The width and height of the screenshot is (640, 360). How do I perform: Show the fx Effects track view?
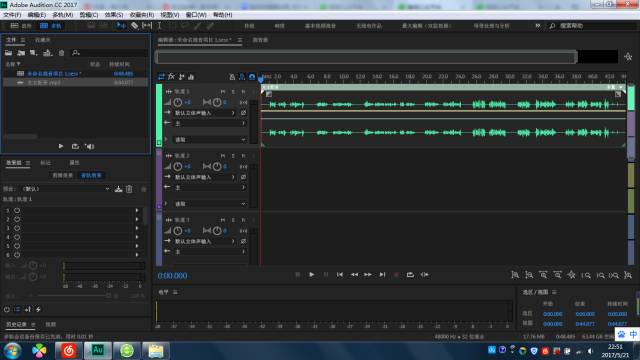[171, 77]
